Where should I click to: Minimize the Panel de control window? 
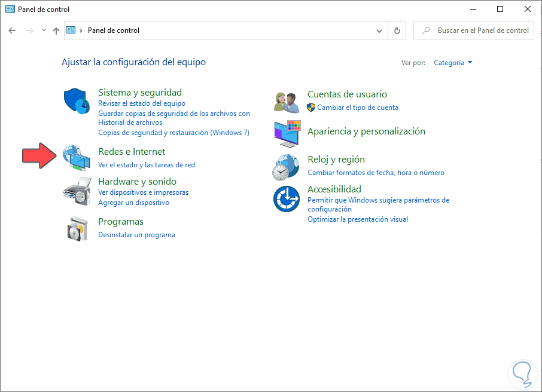click(x=473, y=10)
